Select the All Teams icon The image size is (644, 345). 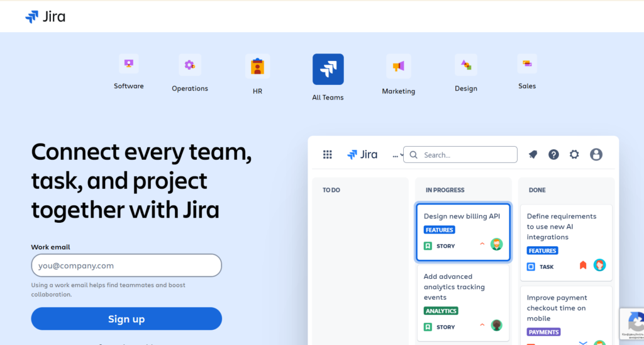(x=328, y=69)
